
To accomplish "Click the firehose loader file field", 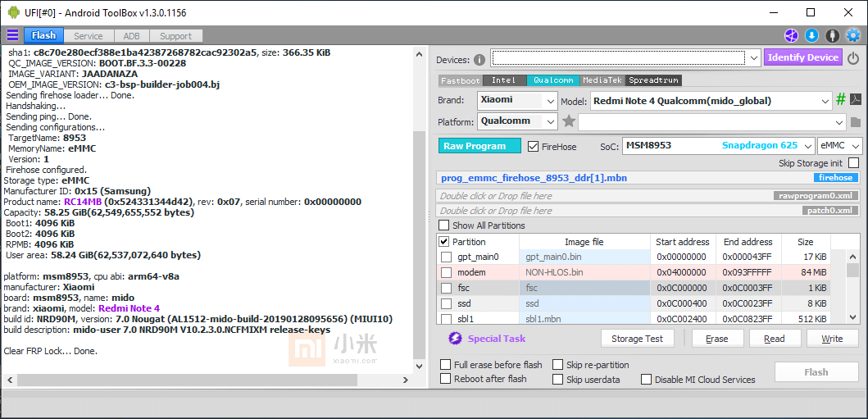I will point(649,178).
